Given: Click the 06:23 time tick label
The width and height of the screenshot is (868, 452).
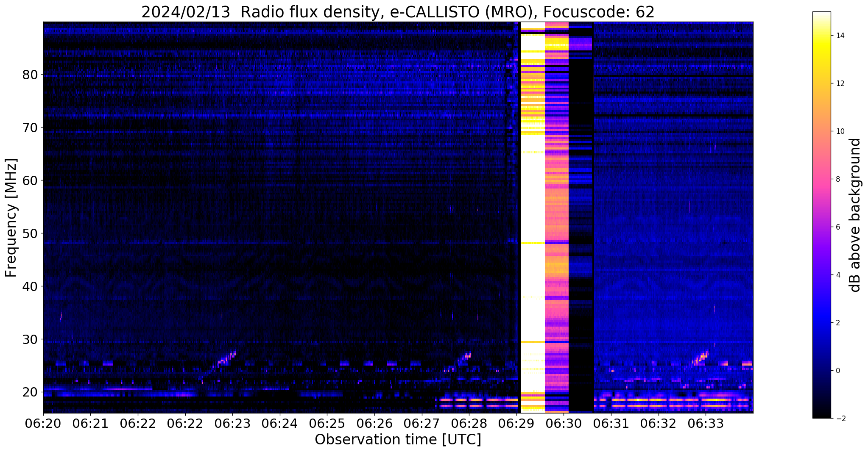Looking at the screenshot, I should point(232,423).
